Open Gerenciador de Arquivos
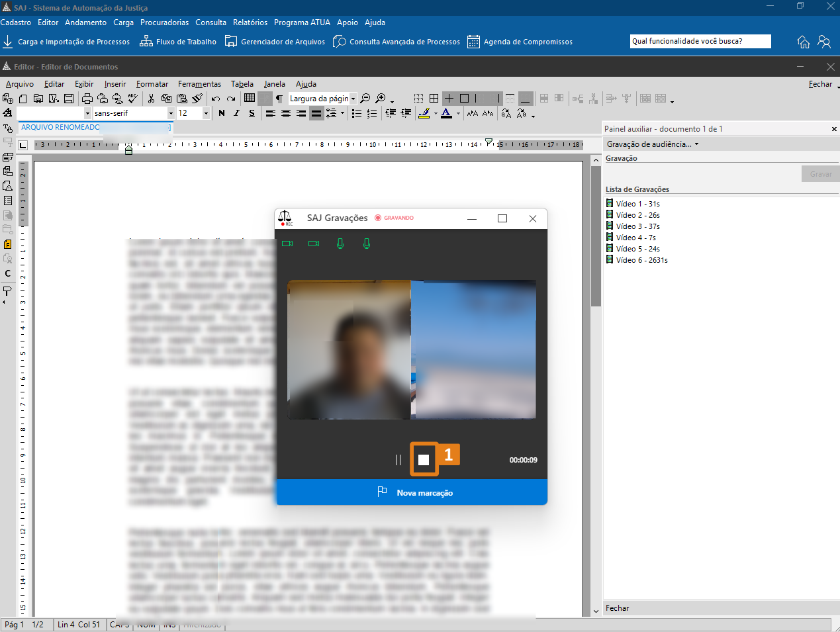Screen dimensions: 840x632 click(x=275, y=42)
